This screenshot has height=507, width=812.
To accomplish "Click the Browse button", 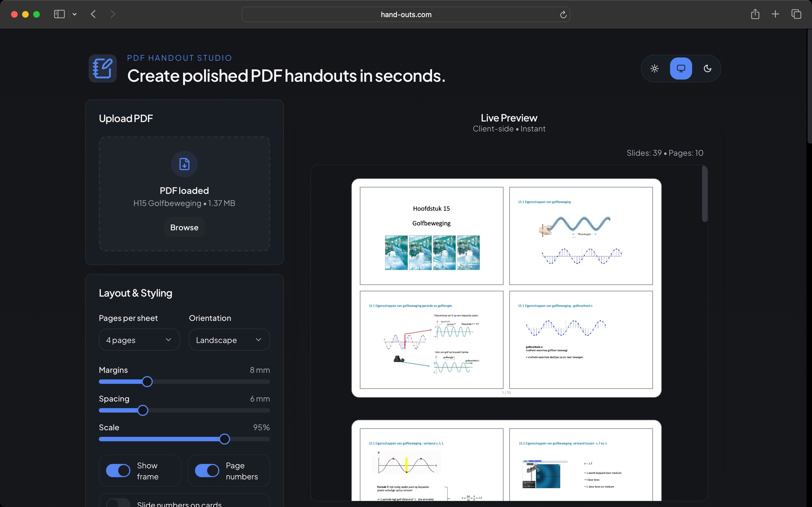I will click(x=184, y=227).
